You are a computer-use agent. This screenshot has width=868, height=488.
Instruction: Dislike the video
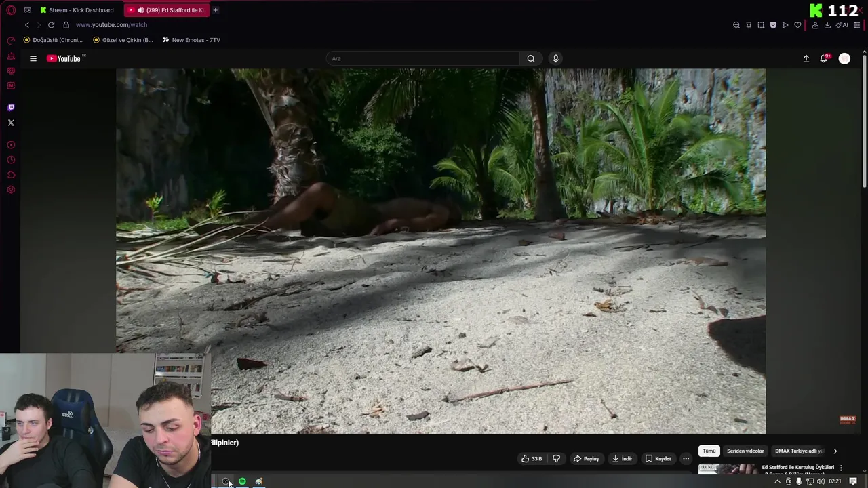point(556,459)
